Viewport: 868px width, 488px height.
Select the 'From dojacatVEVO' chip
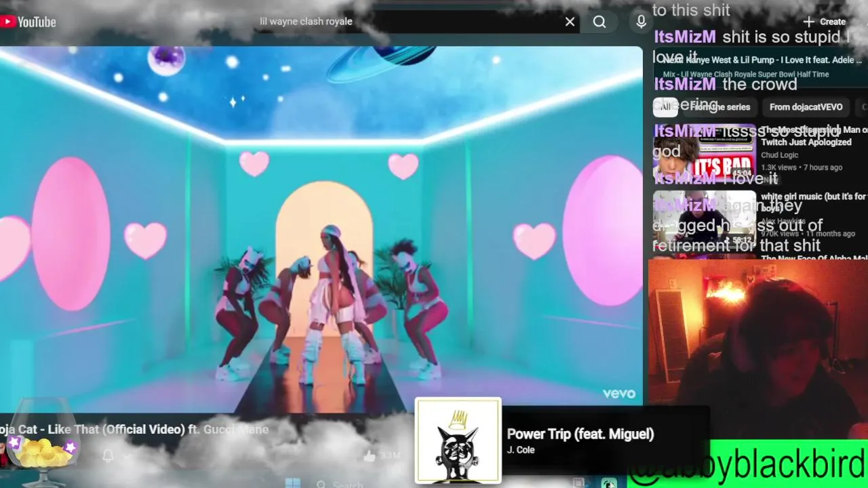tap(806, 107)
